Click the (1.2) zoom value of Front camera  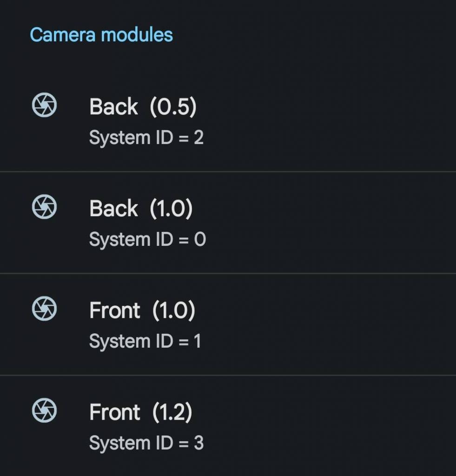(x=172, y=412)
